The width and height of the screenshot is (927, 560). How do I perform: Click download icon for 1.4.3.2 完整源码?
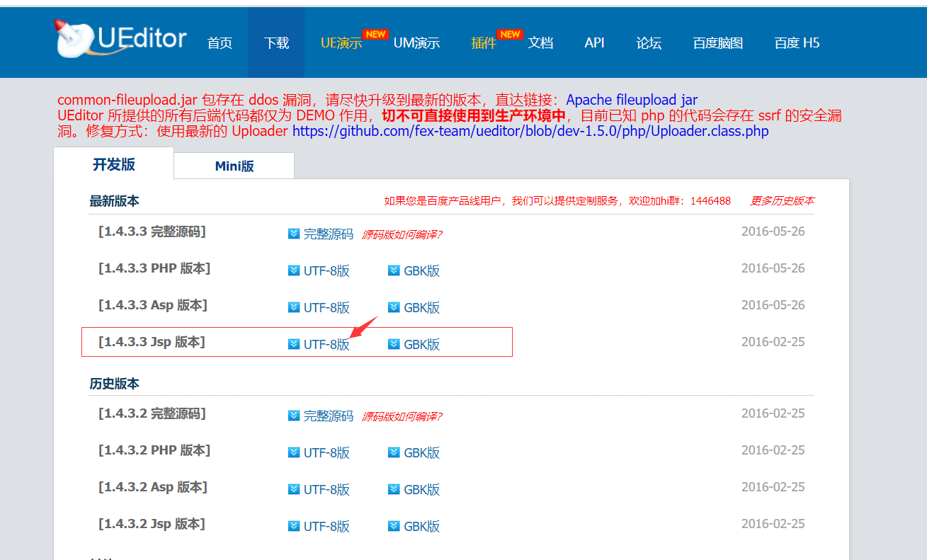[x=294, y=416]
